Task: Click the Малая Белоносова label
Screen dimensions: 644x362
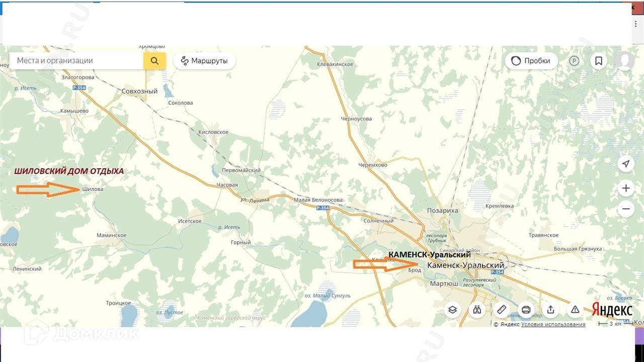Action: (x=318, y=200)
